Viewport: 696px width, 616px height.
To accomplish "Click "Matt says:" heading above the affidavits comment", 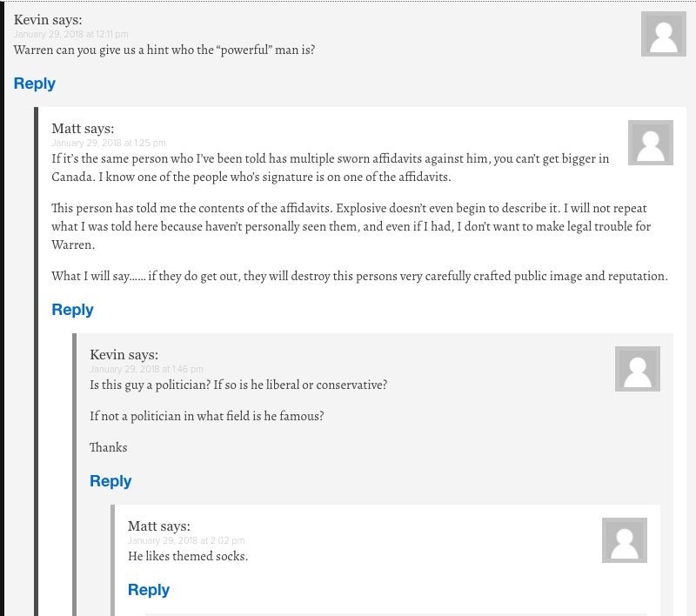I will point(83,129).
